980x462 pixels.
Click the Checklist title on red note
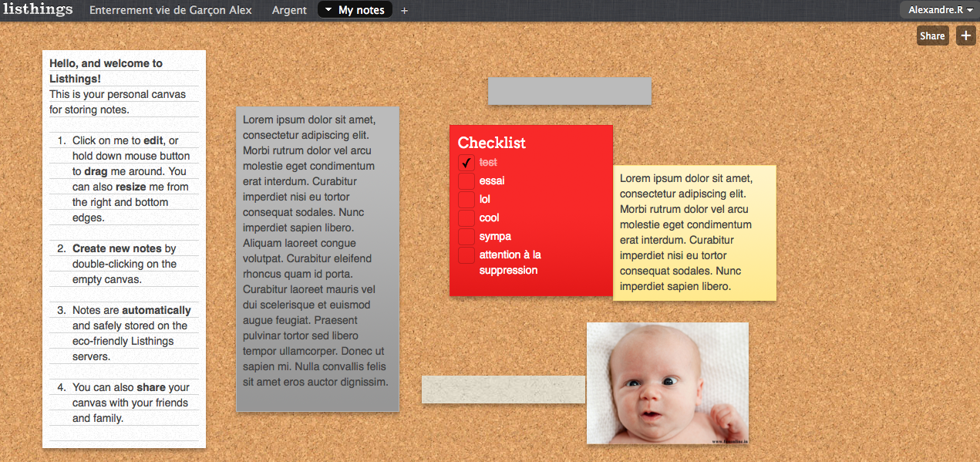click(492, 143)
